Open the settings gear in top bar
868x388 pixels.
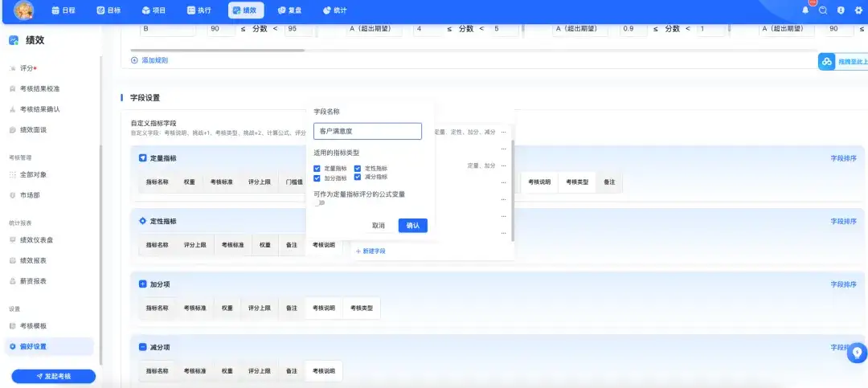pos(858,10)
